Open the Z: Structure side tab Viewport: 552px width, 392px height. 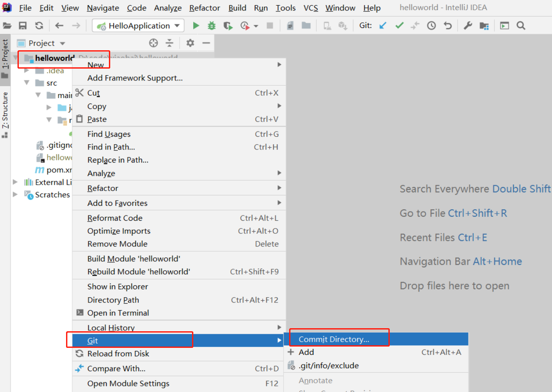coord(5,115)
